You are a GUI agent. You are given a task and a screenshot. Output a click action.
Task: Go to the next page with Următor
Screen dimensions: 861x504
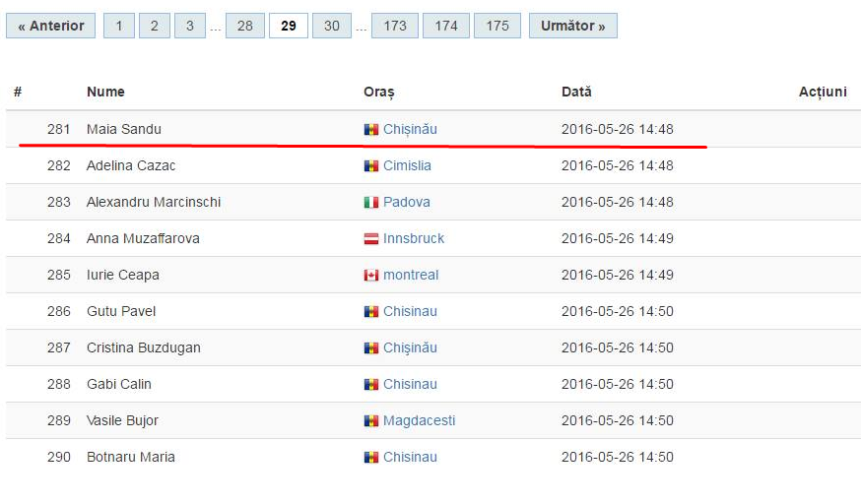pyautogui.click(x=572, y=26)
